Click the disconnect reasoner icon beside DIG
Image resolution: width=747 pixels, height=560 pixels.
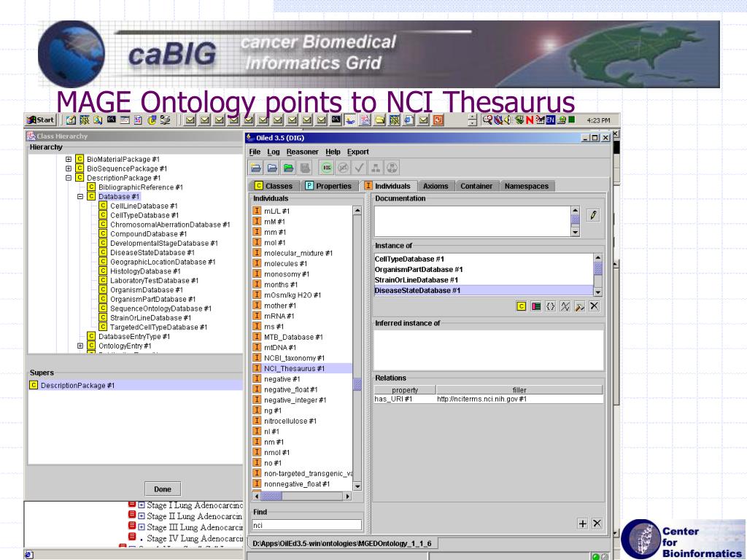pos(343,168)
